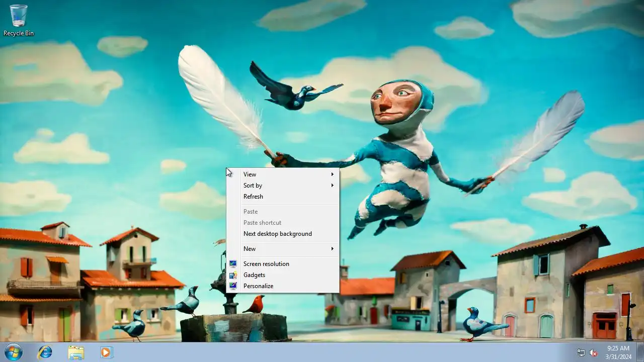
Task: Launch Internet Explorer from taskbar
Action: (45, 352)
